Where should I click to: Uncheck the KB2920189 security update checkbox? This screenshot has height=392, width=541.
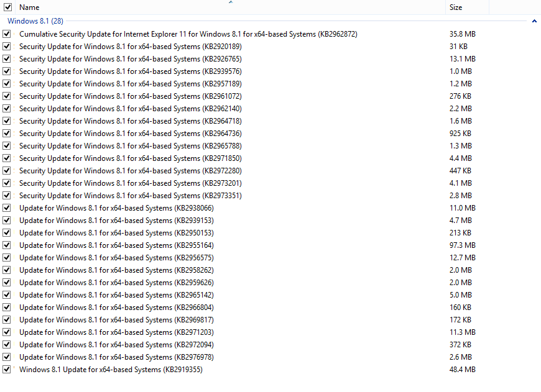pyautogui.click(x=7, y=47)
